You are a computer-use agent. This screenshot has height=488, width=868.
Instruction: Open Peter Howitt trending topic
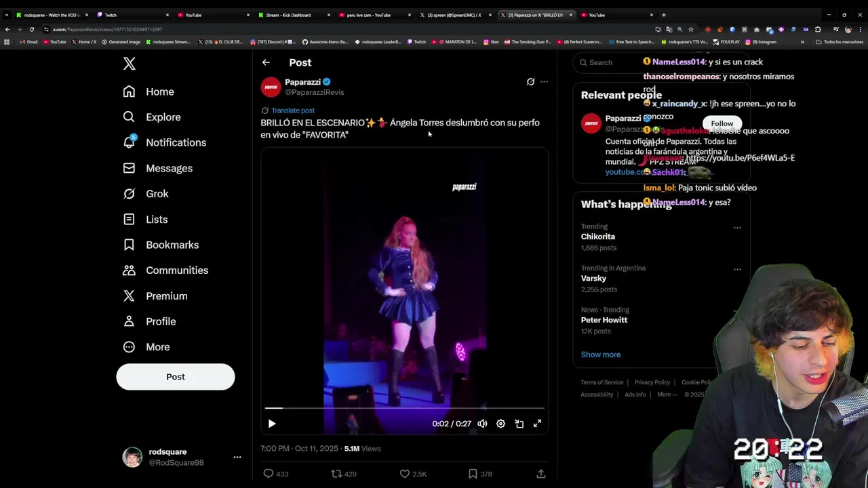(x=604, y=320)
